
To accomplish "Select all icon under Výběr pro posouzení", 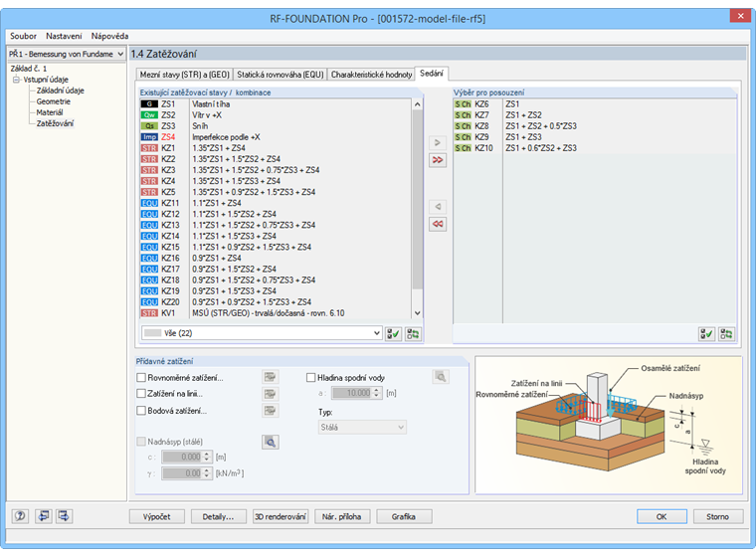I will pos(706,334).
